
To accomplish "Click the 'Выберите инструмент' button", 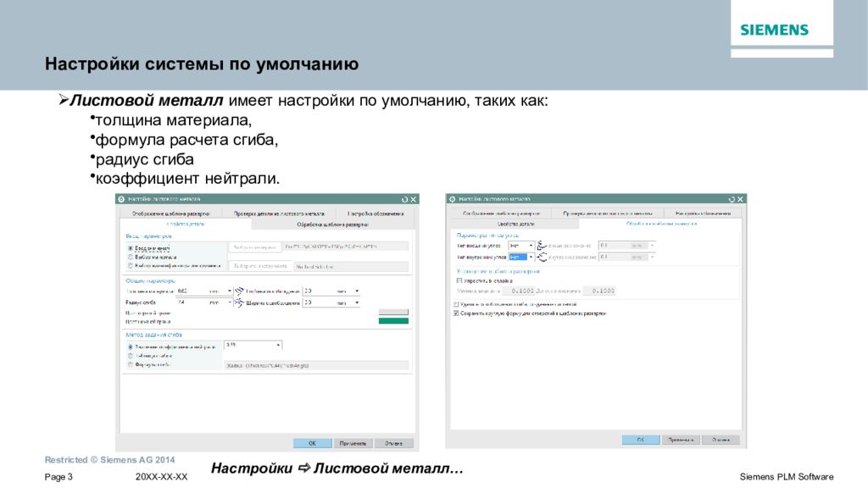I will [x=260, y=266].
